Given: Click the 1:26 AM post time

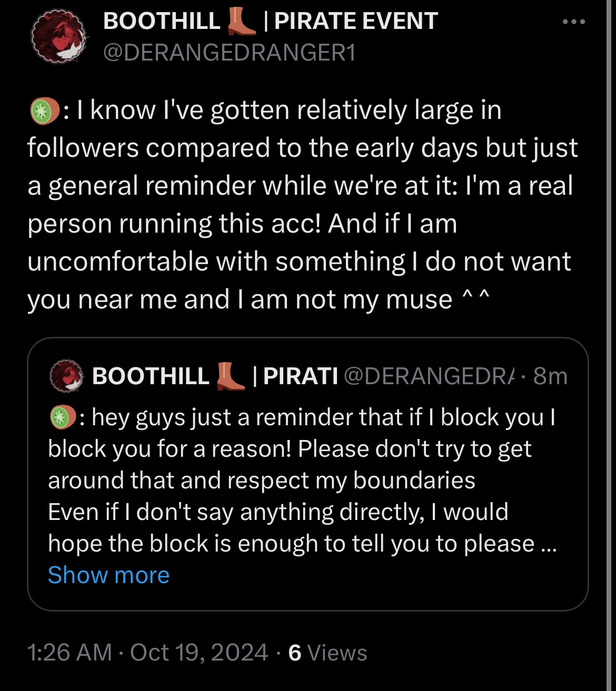Looking at the screenshot, I should tap(69, 653).
